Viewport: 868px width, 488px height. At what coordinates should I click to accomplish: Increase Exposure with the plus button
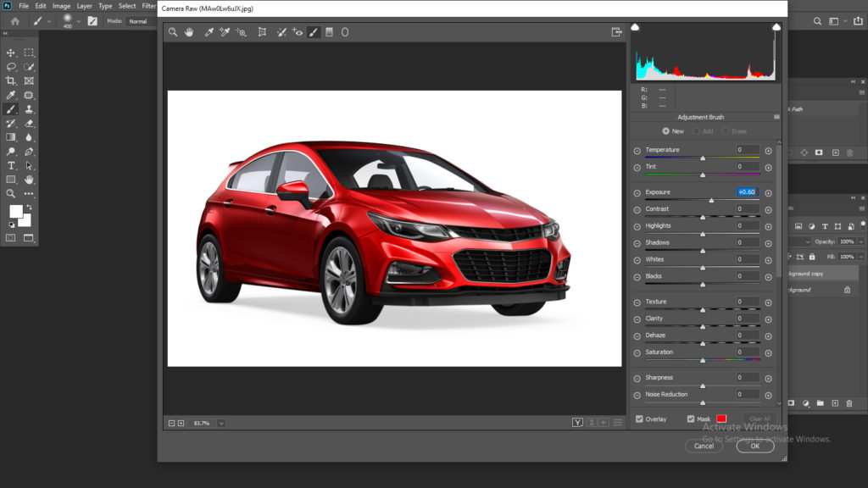(768, 193)
